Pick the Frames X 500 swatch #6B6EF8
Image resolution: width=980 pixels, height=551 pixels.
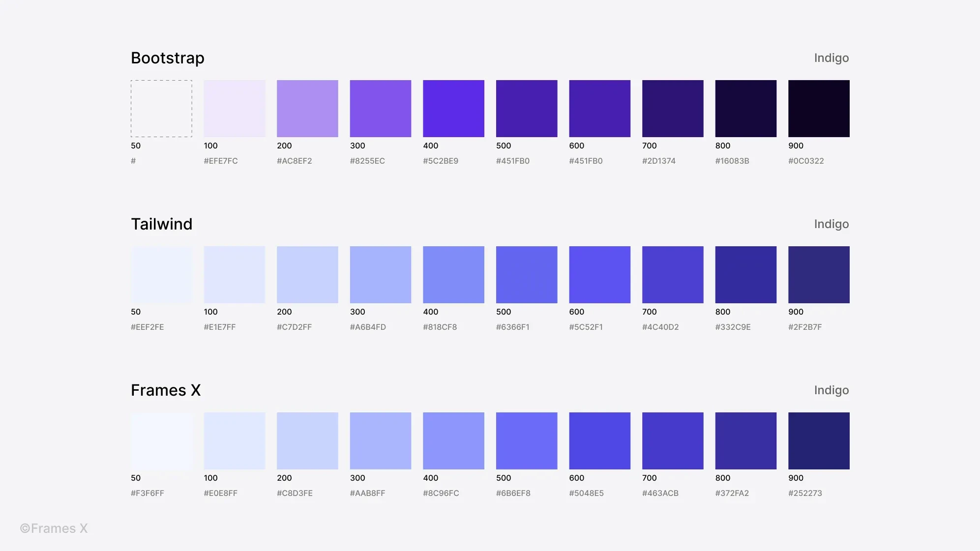point(527,441)
